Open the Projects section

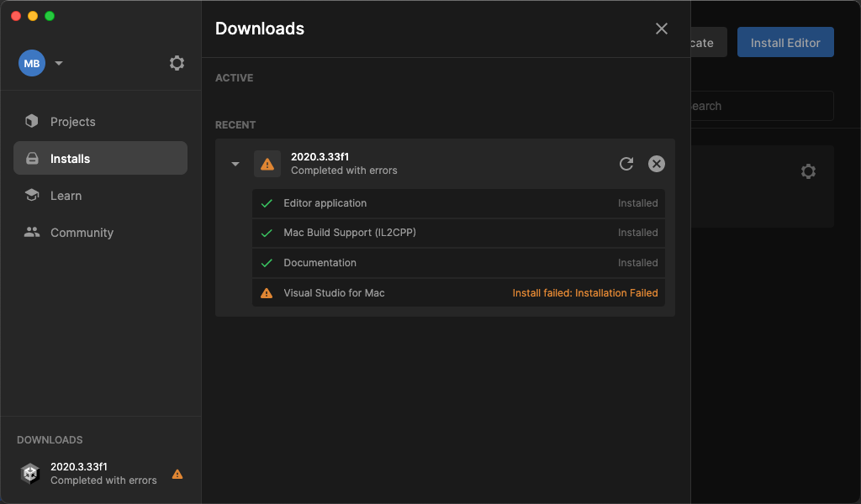coord(73,122)
